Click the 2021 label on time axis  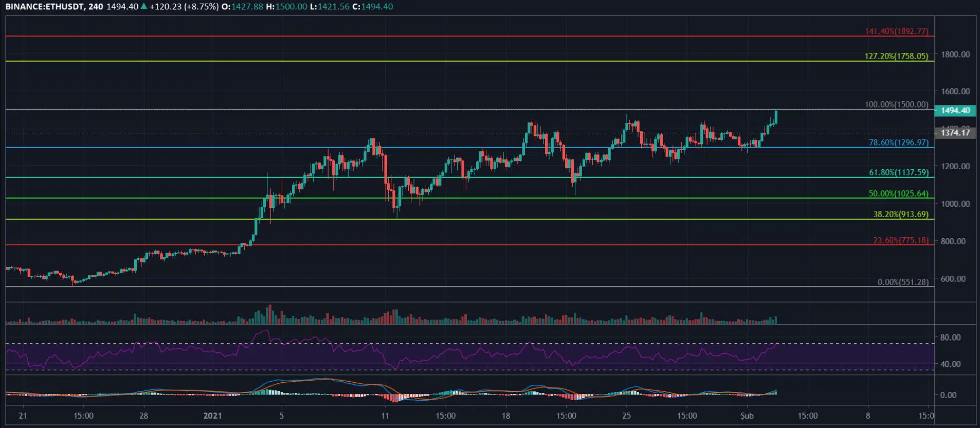(212, 416)
